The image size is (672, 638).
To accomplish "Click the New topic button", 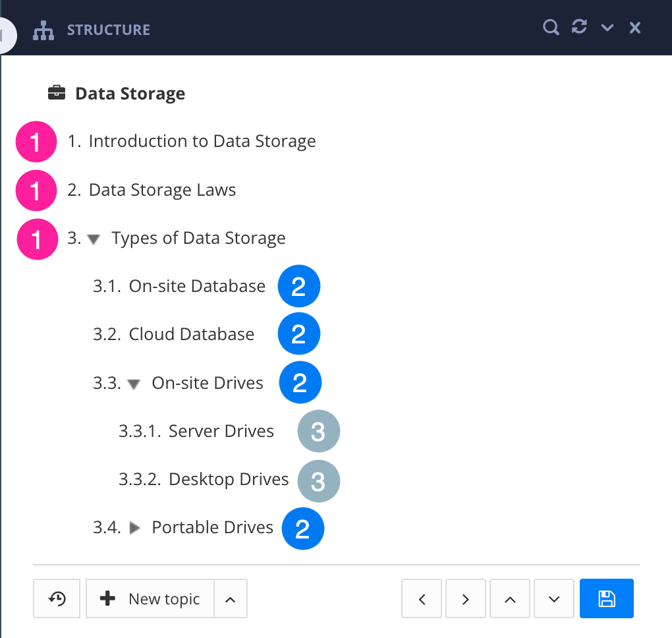I will tap(150, 598).
